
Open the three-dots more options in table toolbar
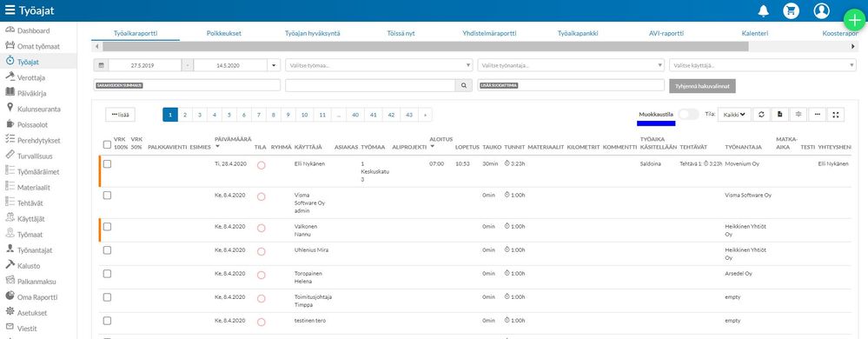coord(817,115)
